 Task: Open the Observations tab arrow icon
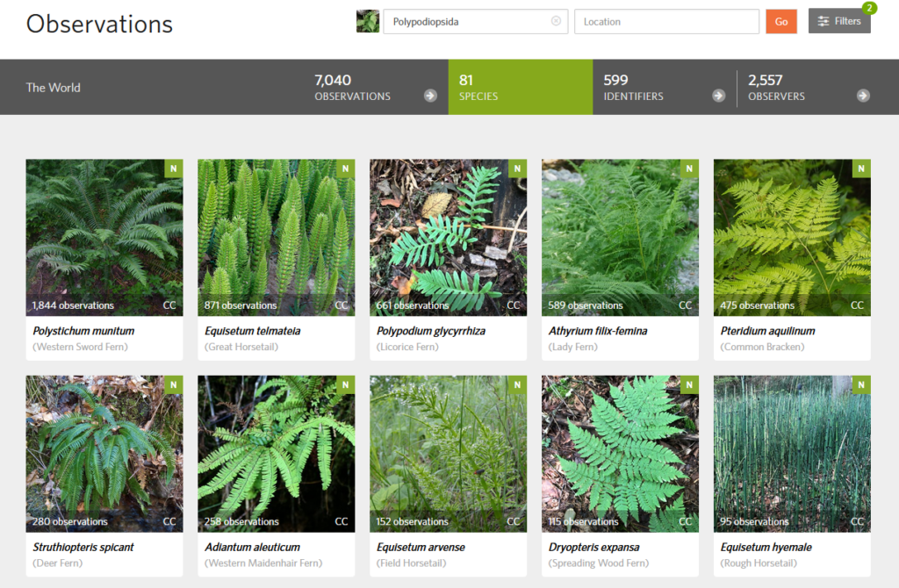click(x=430, y=96)
